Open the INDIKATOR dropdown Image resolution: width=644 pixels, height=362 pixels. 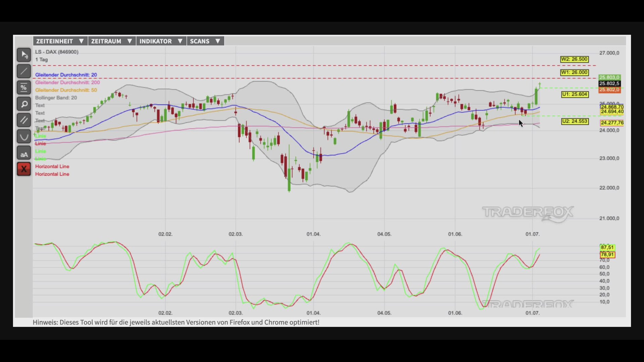pos(161,41)
